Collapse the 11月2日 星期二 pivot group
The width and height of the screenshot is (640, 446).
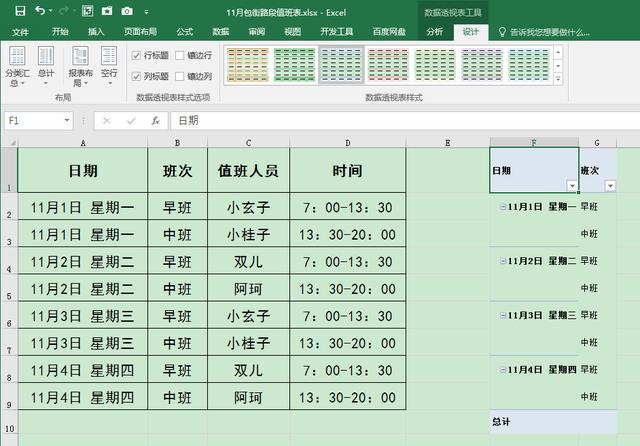click(x=503, y=261)
